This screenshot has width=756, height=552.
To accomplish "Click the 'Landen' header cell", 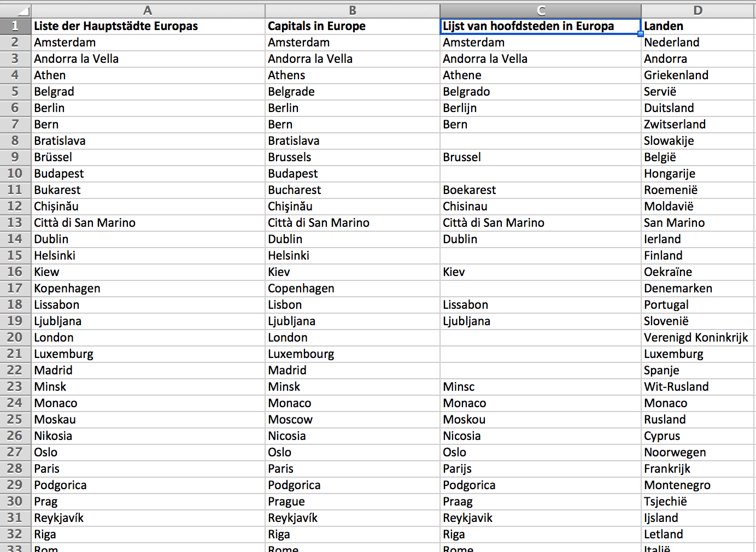I will [698, 26].
